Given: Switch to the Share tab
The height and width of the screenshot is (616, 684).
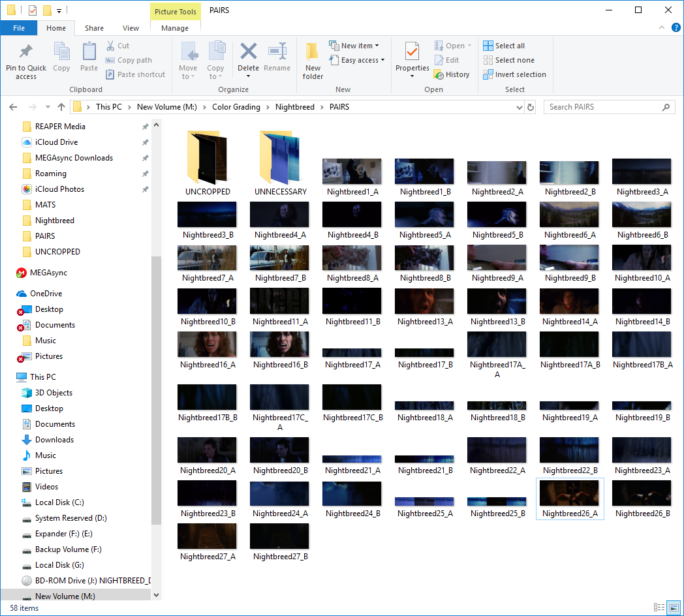Looking at the screenshot, I should [94, 28].
